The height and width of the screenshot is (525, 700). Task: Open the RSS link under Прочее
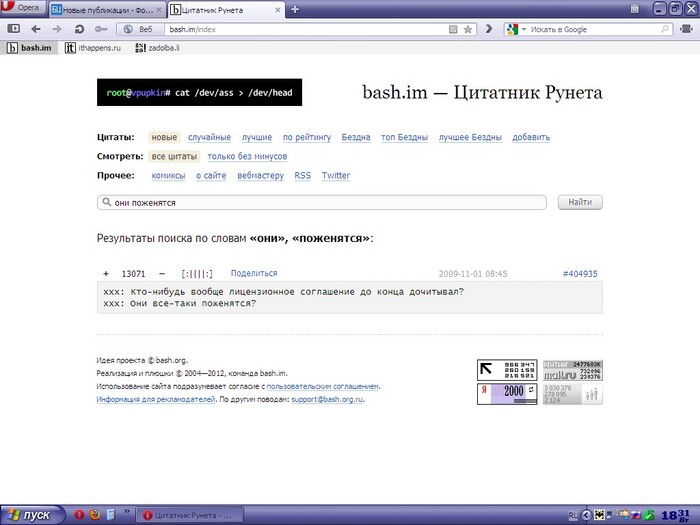tap(302, 175)
